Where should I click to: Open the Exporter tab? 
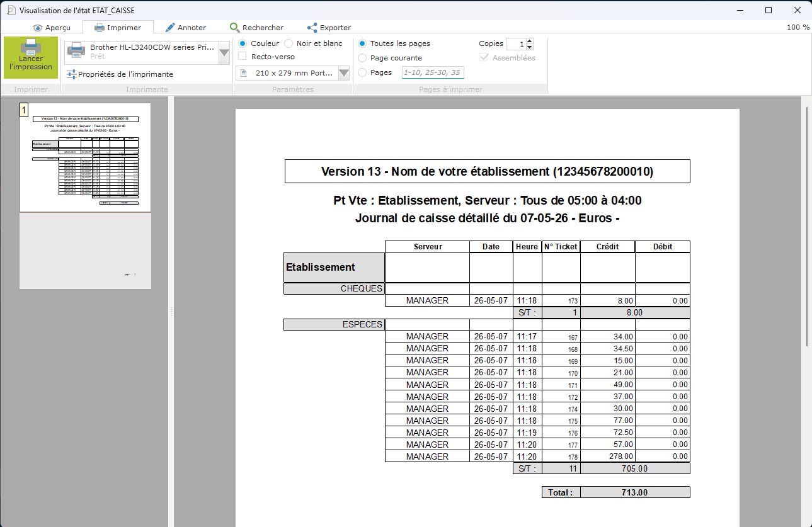(329, 28)
